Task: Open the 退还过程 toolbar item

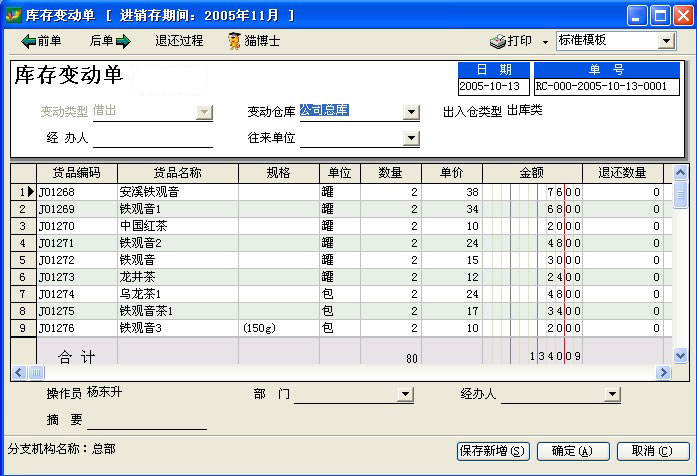Action: coord(179,41)
